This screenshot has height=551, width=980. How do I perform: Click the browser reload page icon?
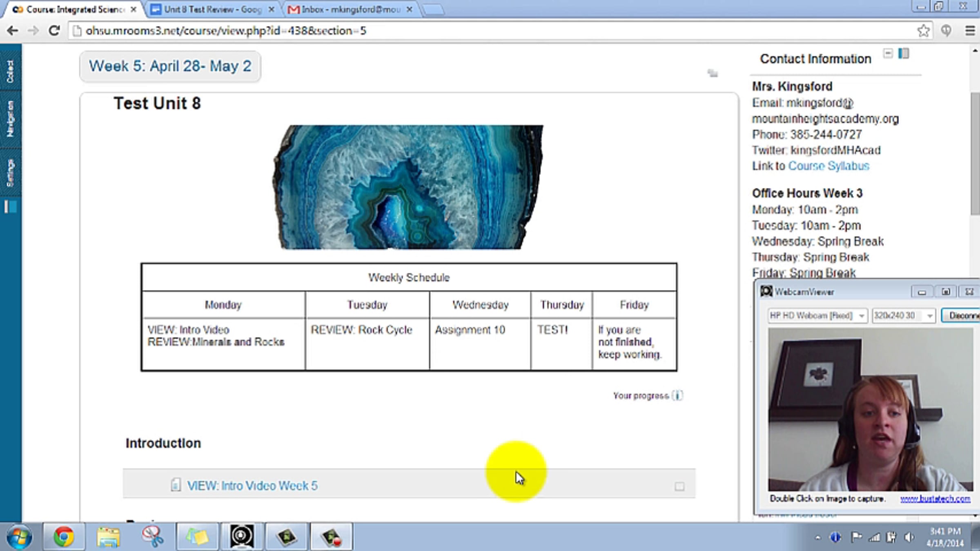54,31
